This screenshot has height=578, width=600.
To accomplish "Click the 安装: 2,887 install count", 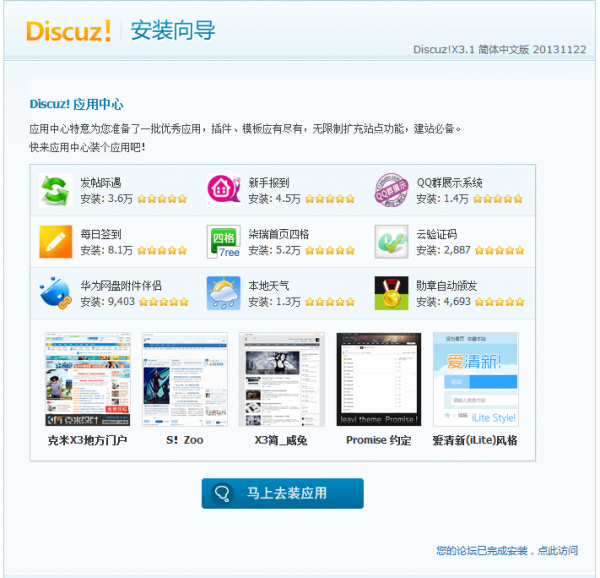I will coord(443,251).
